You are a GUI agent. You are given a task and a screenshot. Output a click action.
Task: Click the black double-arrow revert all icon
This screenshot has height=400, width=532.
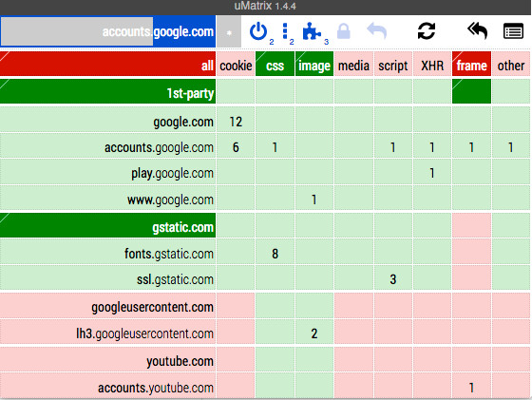477,31
